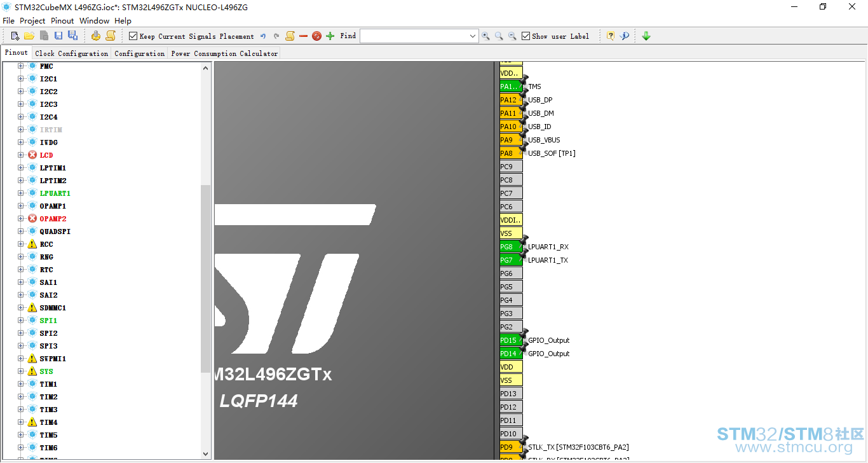Click the zoom-out magnifier icon

(512, 36)
